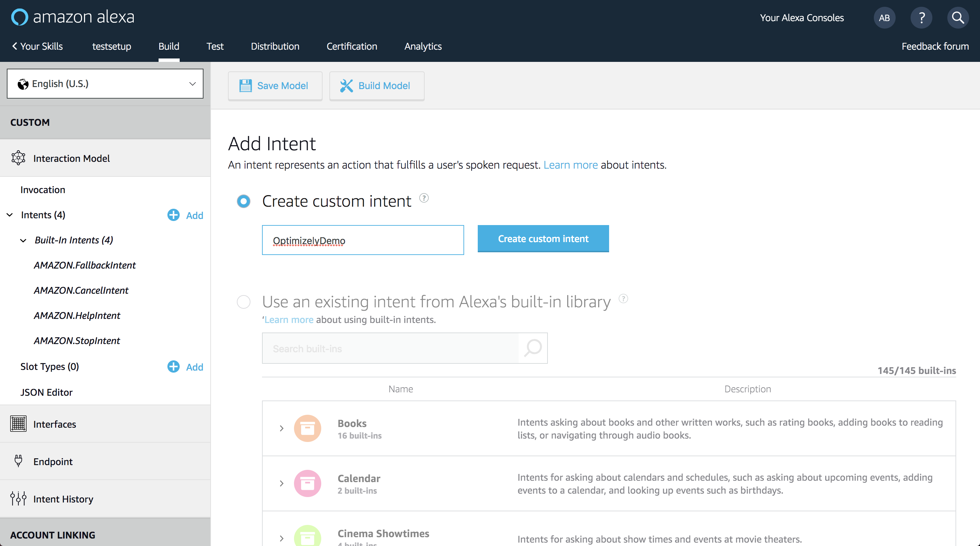The width and height of the screenshot is (980, 546).
Task: Click the blue Create custom intent button
Action: (x=543, y=238)
